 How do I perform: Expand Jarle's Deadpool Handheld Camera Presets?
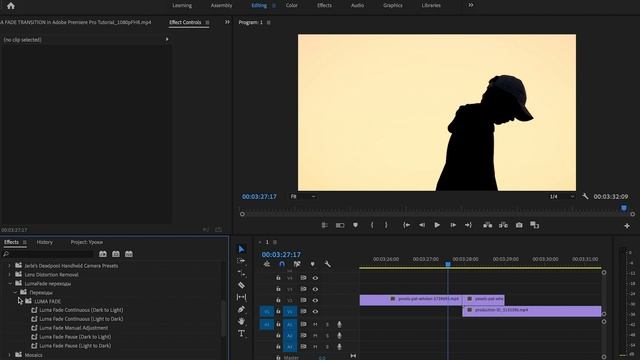pos(9,266)
